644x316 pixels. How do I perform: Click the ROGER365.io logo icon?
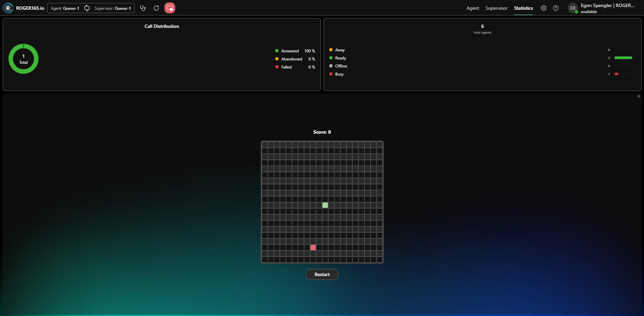(x=8, y=8)
